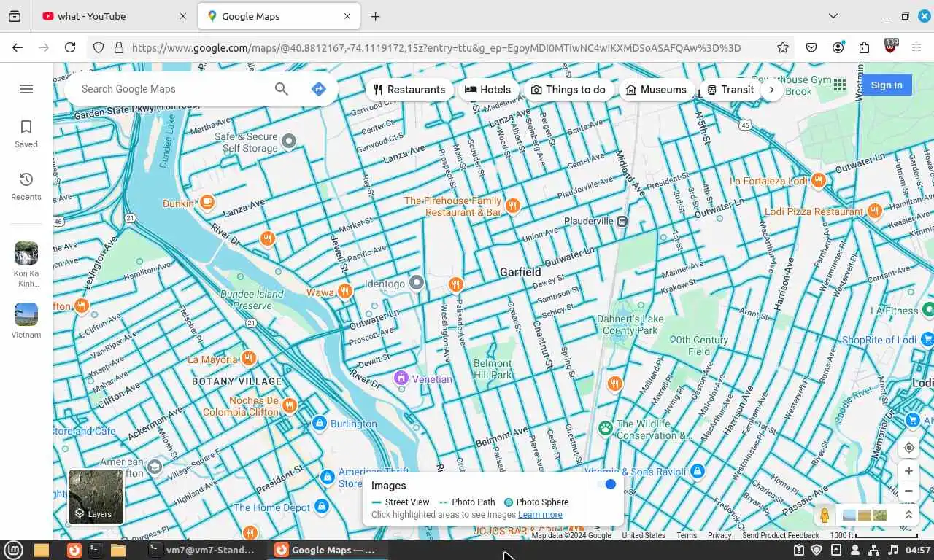The height and width of the screenshot is (560, 934).
Task: List all Firefox tabs dropdown arrow
Action: (x=833, y=16)
